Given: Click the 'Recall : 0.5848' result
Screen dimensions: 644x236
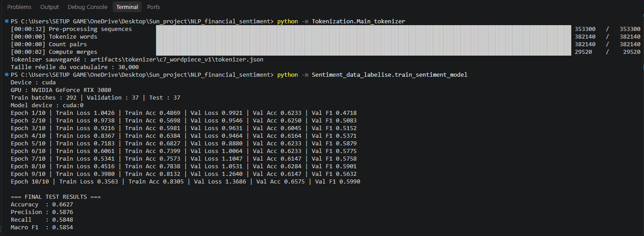Looking at the screenshot, I should [42, 219].
